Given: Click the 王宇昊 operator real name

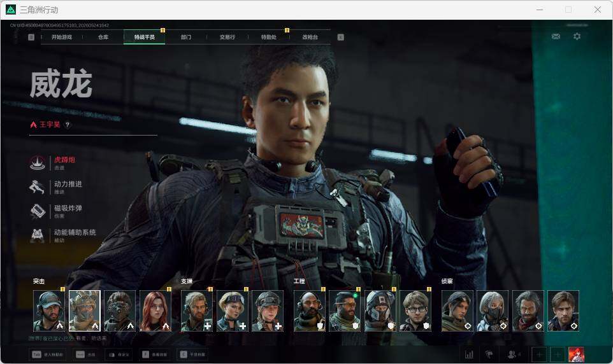Looking at the screenshot, I should coord(50,125).
